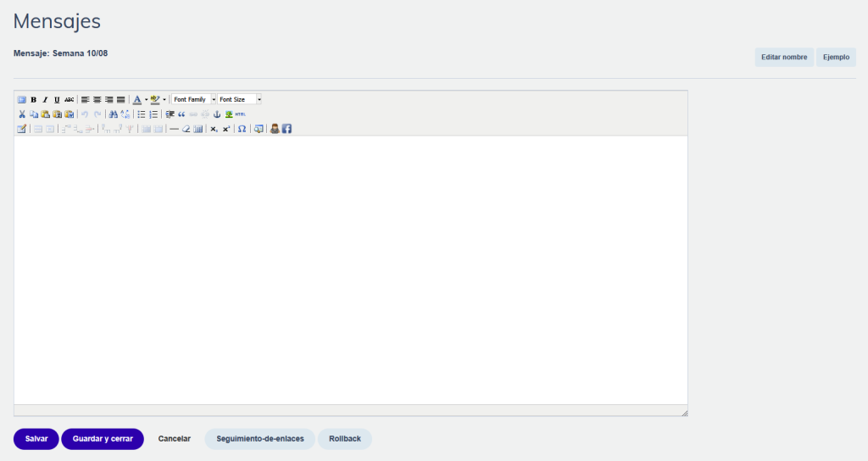868x461 pixels.
Task: Open the Font Size dropdown
Action: (x=240, y=100)
